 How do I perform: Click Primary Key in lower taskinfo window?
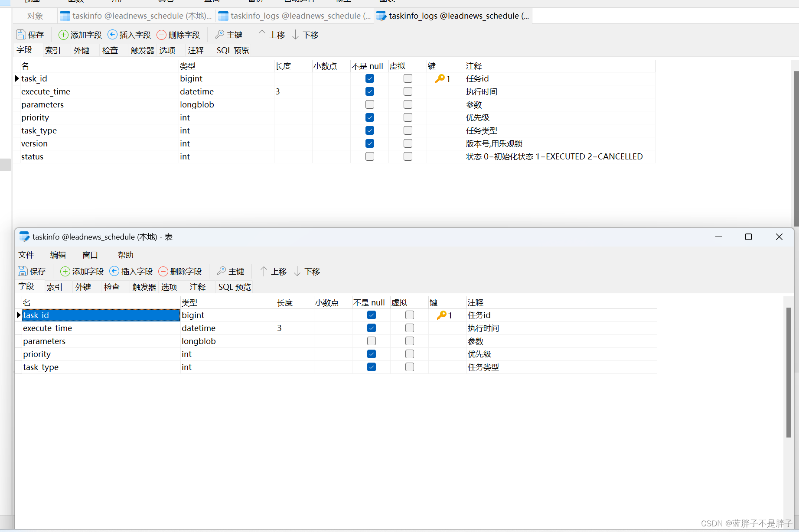click(231, 271)
